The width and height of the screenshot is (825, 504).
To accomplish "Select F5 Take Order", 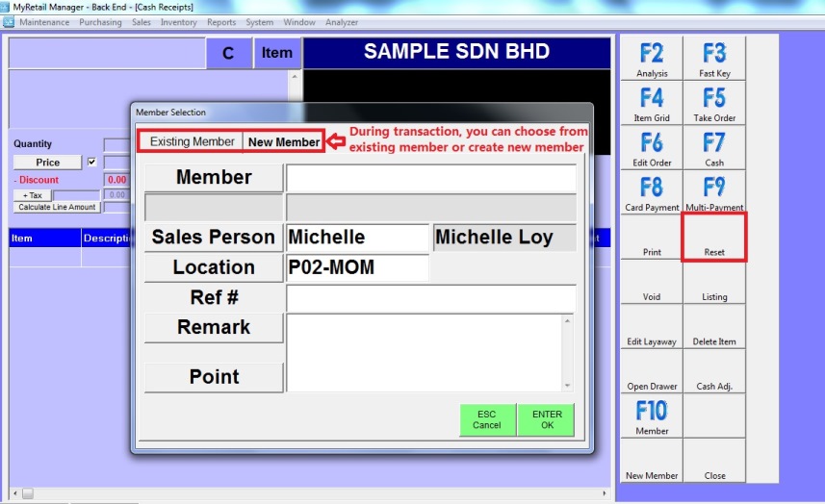I will [714, 103].
